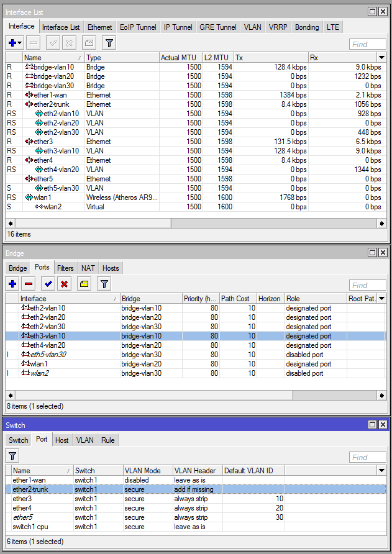Screen dimensions: 392x554
Task: Click enable checkmark in Interface List toolbar
Action: (x=53, y=43)
